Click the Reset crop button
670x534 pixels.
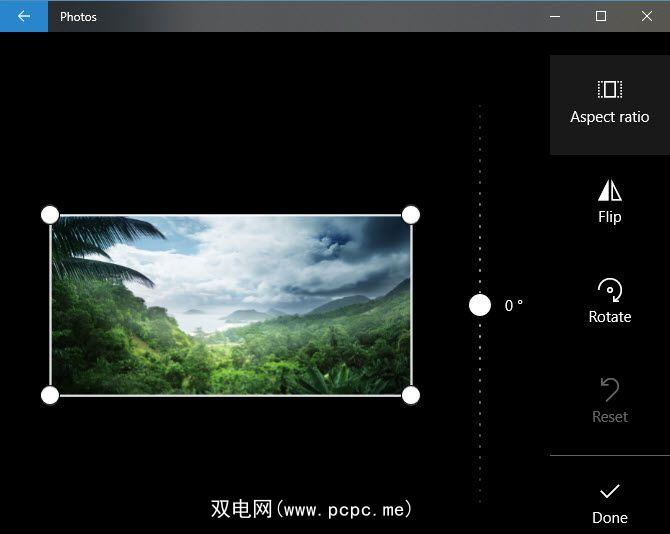point(610,401)
